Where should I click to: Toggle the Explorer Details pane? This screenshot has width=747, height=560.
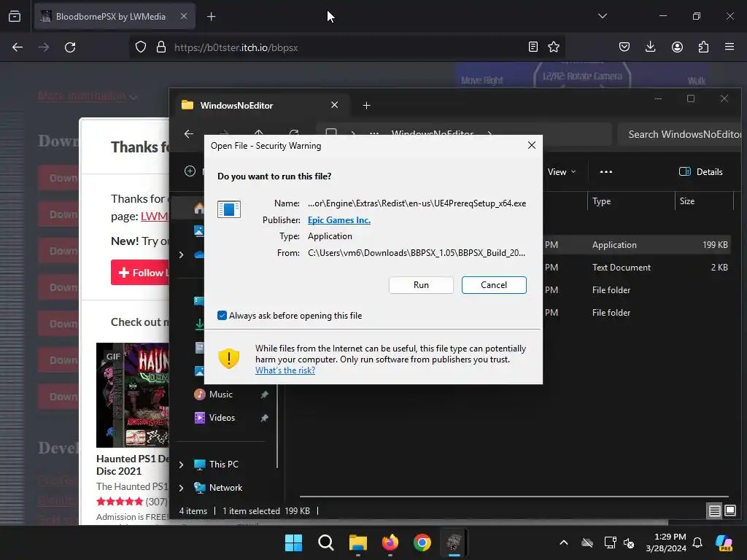700,172
